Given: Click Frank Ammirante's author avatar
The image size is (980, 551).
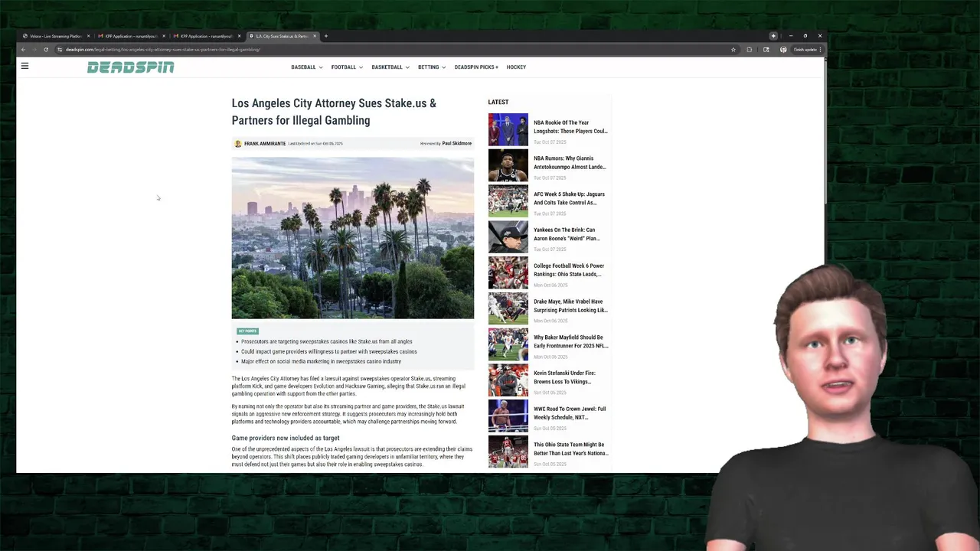Looking at the screenshot, I should 238,144.
